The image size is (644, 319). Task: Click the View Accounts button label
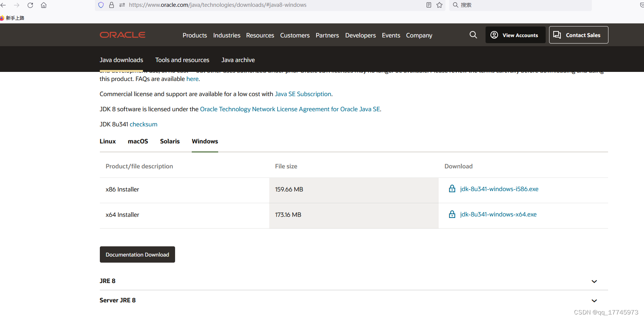tap(520, 35)
